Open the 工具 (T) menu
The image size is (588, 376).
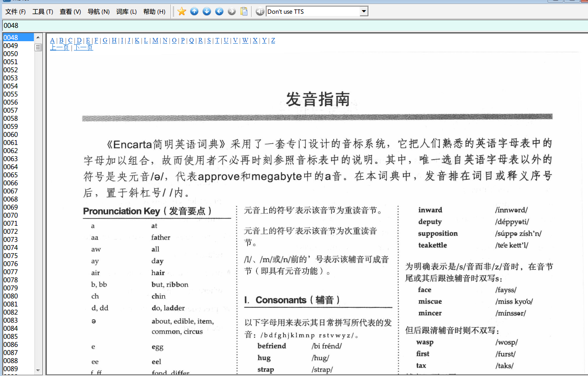(43, 12)
